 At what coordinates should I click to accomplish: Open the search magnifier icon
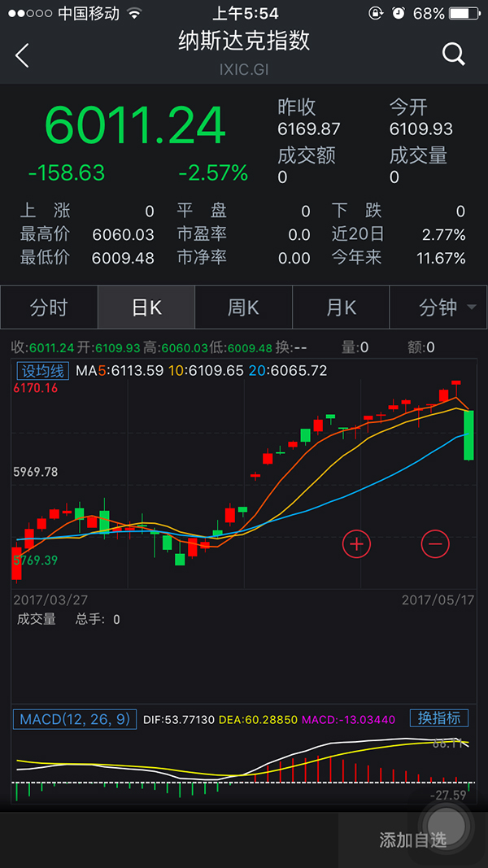click(x=453, y=55)
